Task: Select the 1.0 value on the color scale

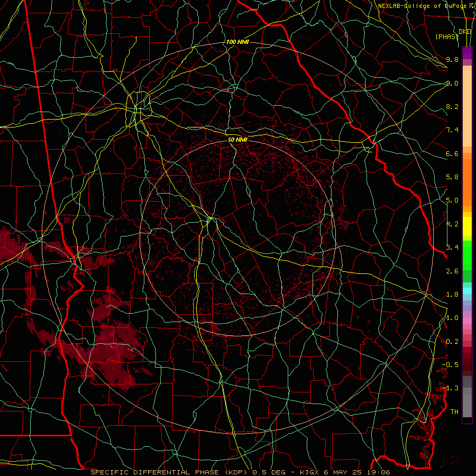Action: click(x=452, y=318)
